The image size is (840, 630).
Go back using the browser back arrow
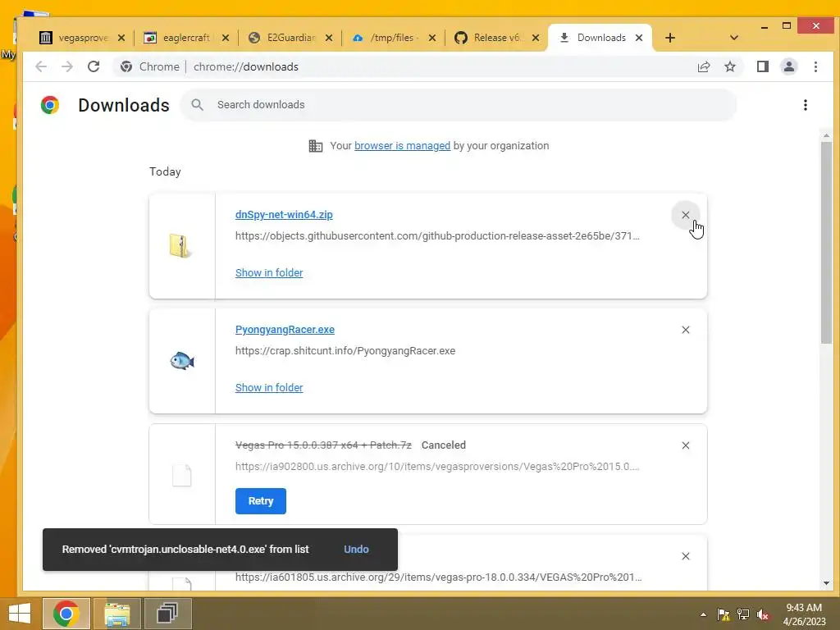[41, 66]
